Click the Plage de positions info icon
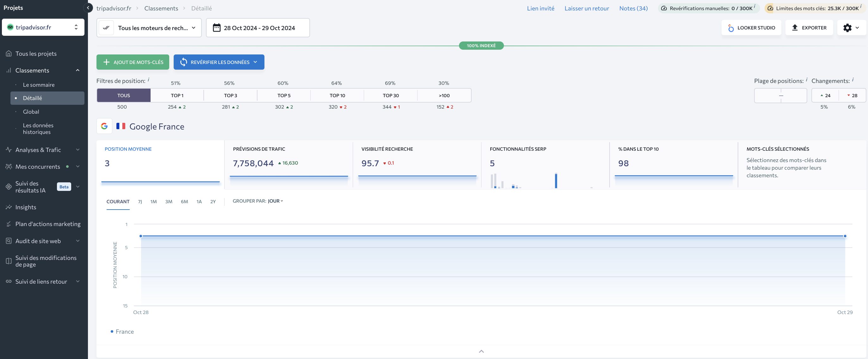The image size is (868, 359). 806,79
